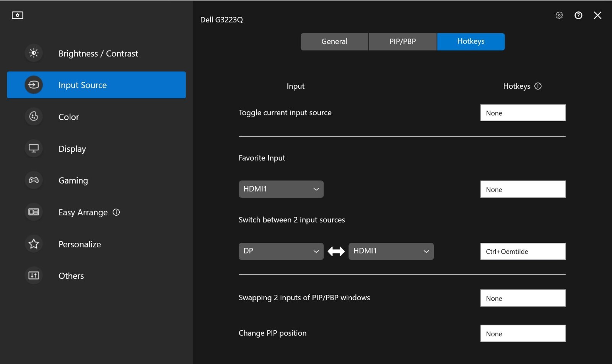Expand the Favorite Input HDMI1 dropdown
Screen dimensions: 612x364
281,189
